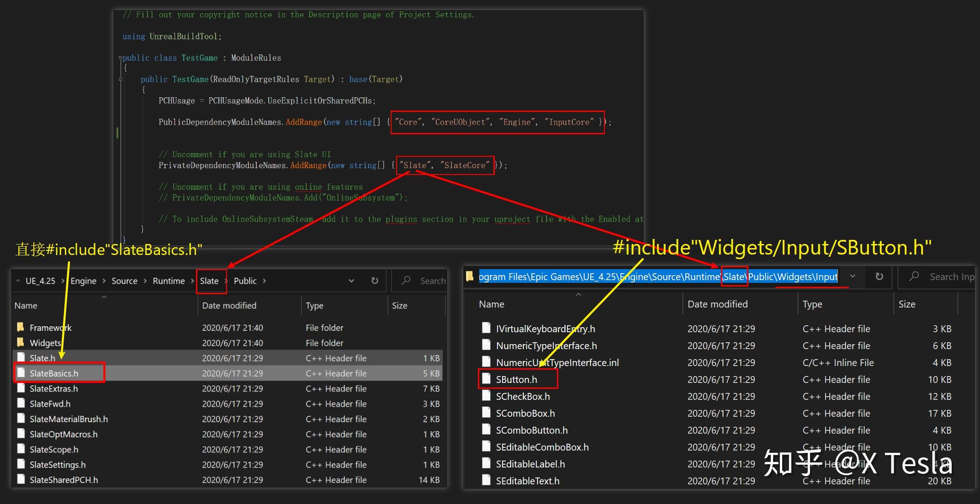Open right address bar history dropdown
Viewport: 980px width, 504px height.
click(853, 276)
